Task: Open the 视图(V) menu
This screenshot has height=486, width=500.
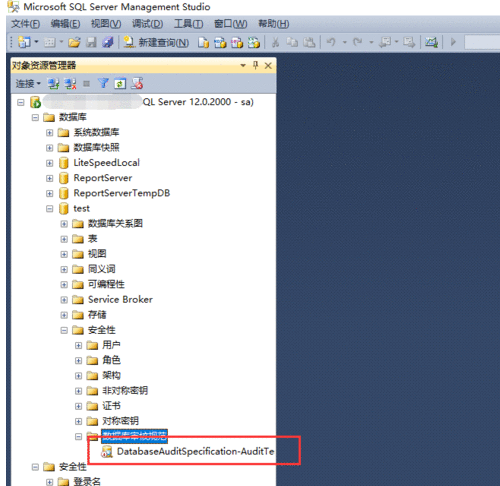Action: click(x=106, y=24)
